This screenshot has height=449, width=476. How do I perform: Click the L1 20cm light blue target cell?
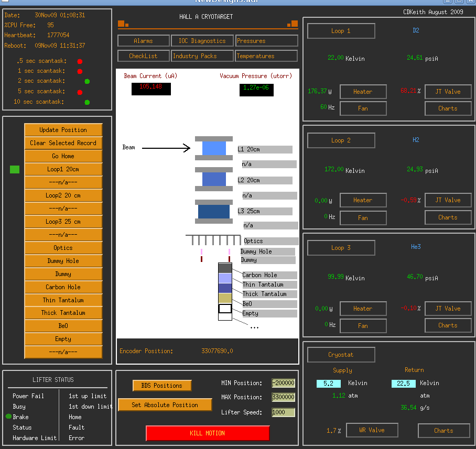[x=214, y=148]
